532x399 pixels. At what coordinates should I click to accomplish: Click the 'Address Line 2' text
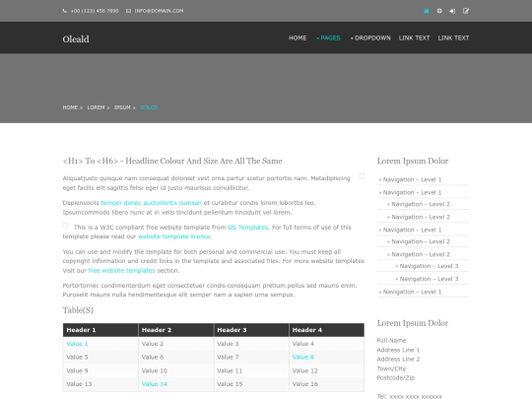398,359
